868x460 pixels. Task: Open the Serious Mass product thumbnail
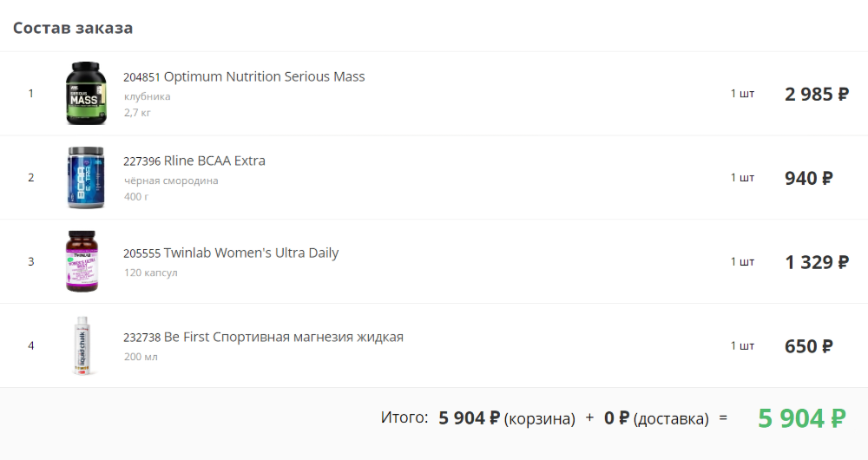[86, 93]
